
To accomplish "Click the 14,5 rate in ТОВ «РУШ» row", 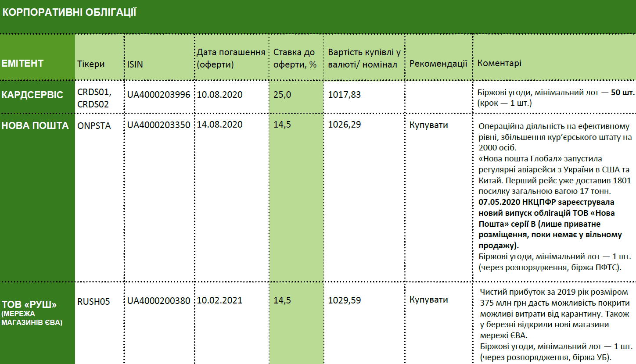I will tap(282, 301).
